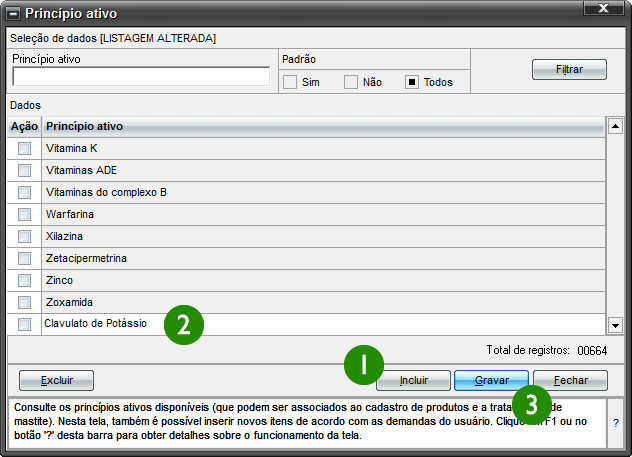Check the box for Zoxamida

click(x=24, y=302)
